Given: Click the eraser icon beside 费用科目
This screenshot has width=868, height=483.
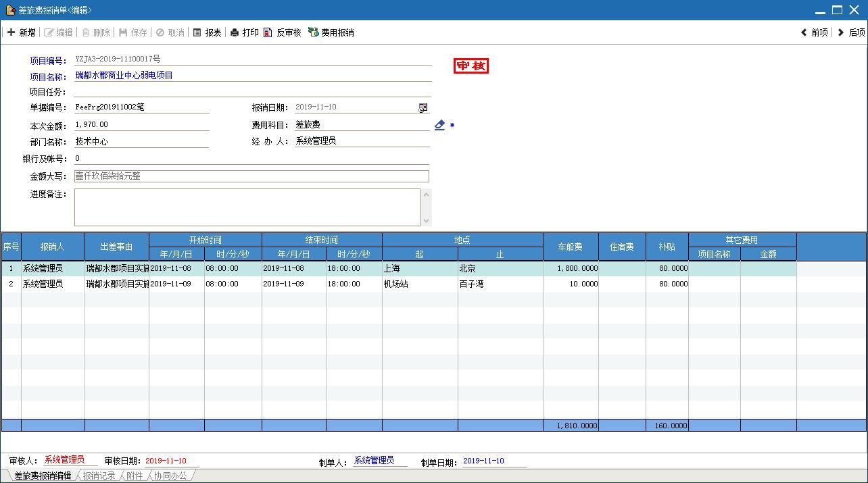Looking at the screenshot, I should (x=439, y=125).
